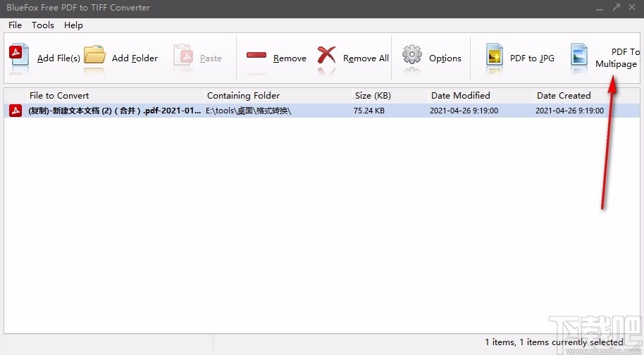The width and height of the screenshot is (644, 355).
Task: Click the Add Folder label
Action: (135, 58)
